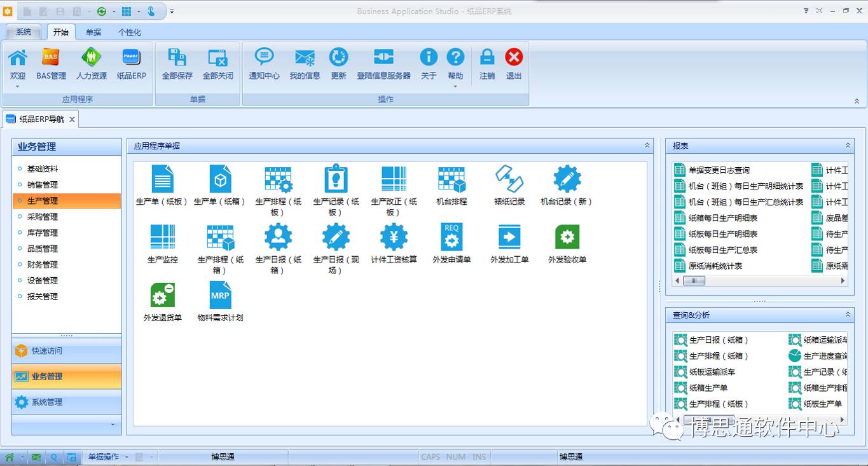Select 采购管理 in the business tree
Image resolution: width=868 pixels, height=466 pixels.
click(43, 217)
